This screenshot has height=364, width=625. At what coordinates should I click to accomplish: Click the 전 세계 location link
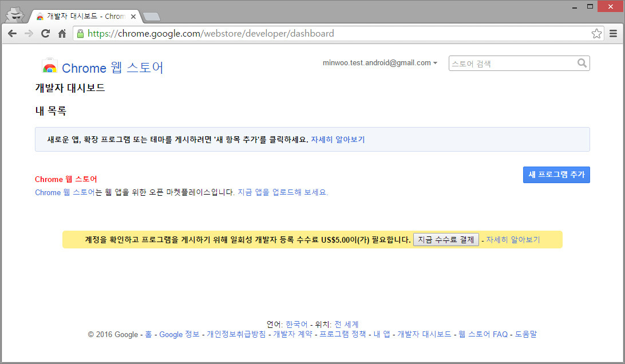pos(346,324)
